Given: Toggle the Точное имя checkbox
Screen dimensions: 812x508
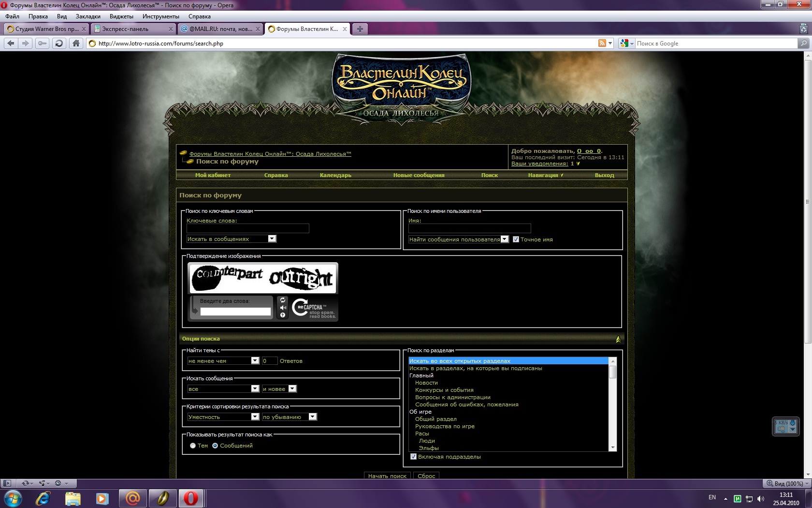Looking at the screenshot, I should tap(516, 239).
